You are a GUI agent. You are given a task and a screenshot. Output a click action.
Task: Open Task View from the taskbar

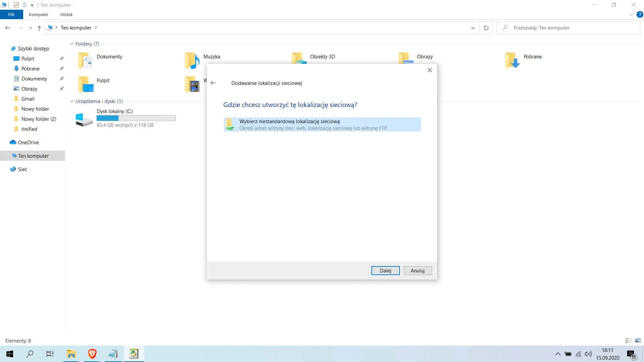tap(50, 354)
